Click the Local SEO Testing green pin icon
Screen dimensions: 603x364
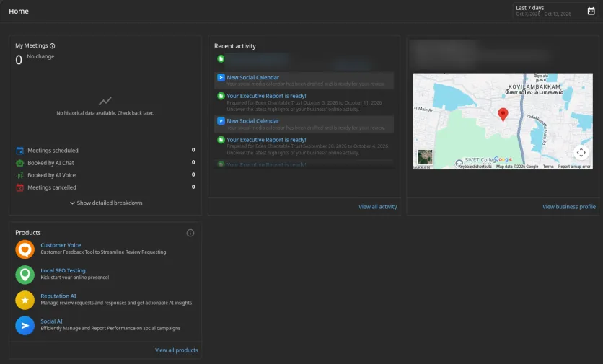click(x=25, y=275)
